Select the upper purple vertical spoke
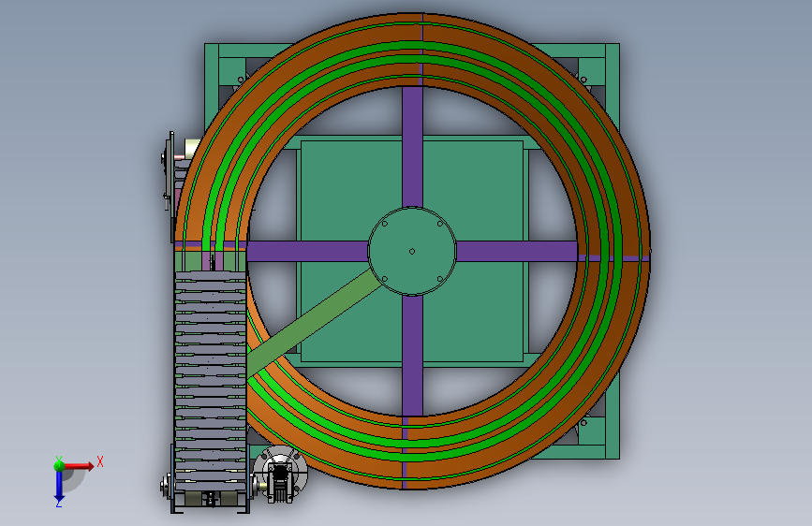 (x=412, y=147)
